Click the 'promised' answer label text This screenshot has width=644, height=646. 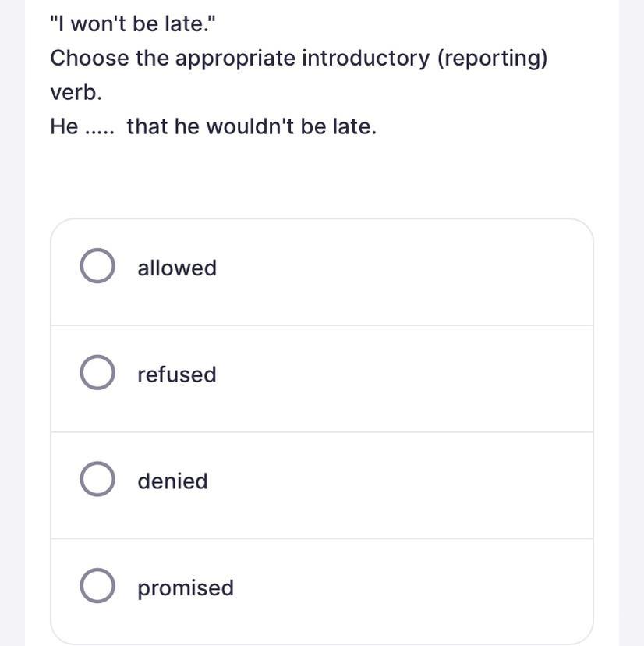coord(186,588)
